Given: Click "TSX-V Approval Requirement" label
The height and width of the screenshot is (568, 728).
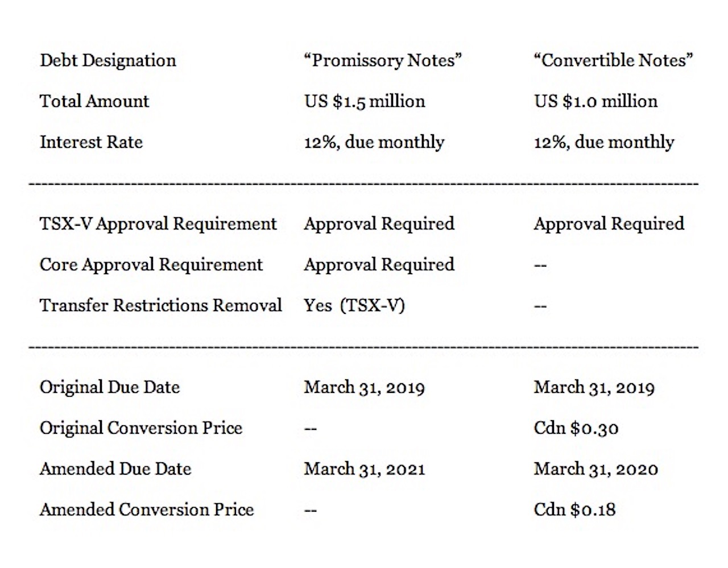Looking at the screenshot, I should point(158,224).
